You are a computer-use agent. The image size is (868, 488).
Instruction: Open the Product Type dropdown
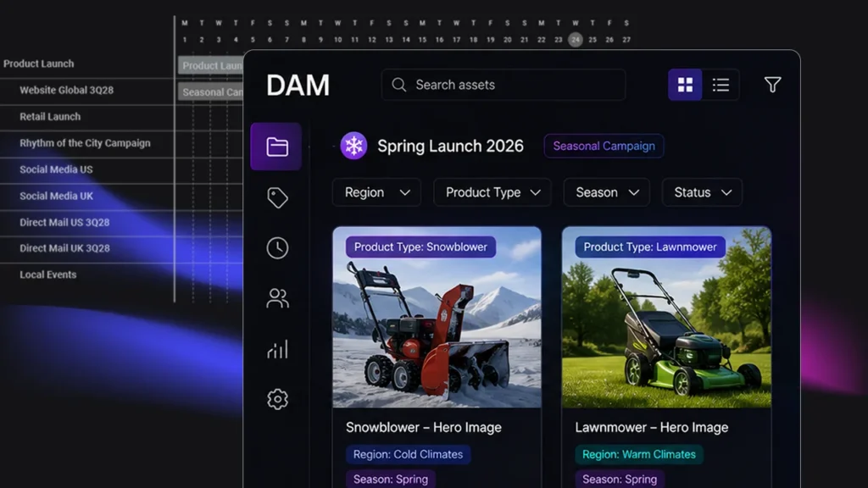492,192
